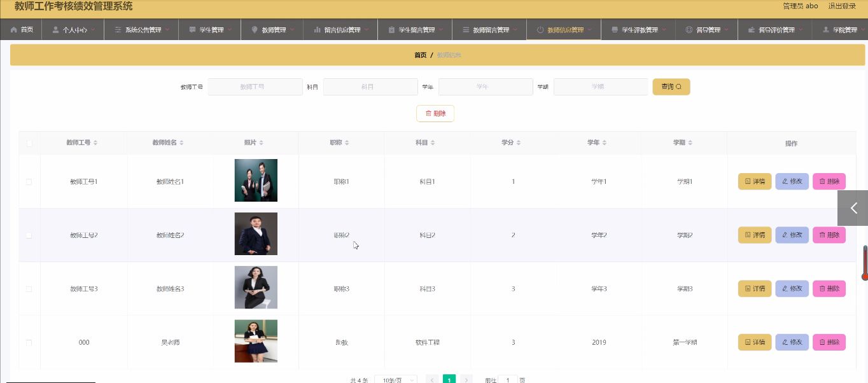This screenshot has height=383, width=868.
Task: Expand 督导管理 menu chevron
Action: pyautogui.click(x=727, y=29)
